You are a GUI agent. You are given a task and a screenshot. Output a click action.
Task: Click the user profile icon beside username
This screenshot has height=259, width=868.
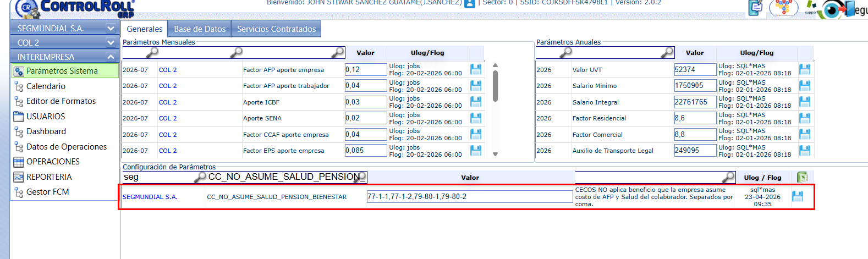tap(470, 3)
